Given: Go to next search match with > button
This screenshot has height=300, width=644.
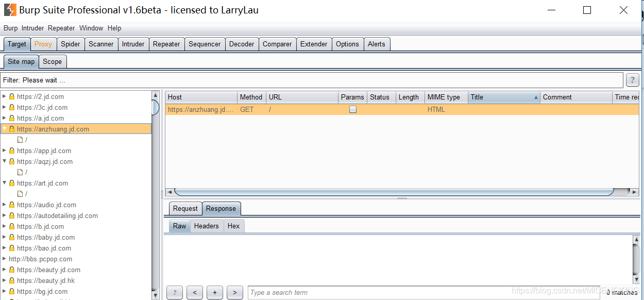Looking at the screenshot, I should [x=235, y=292].
